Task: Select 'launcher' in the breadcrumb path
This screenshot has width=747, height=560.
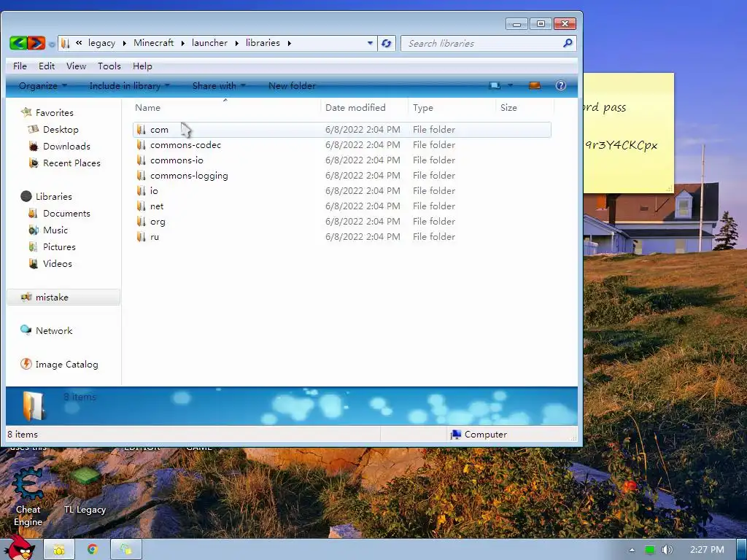Action: pos(209,43)
